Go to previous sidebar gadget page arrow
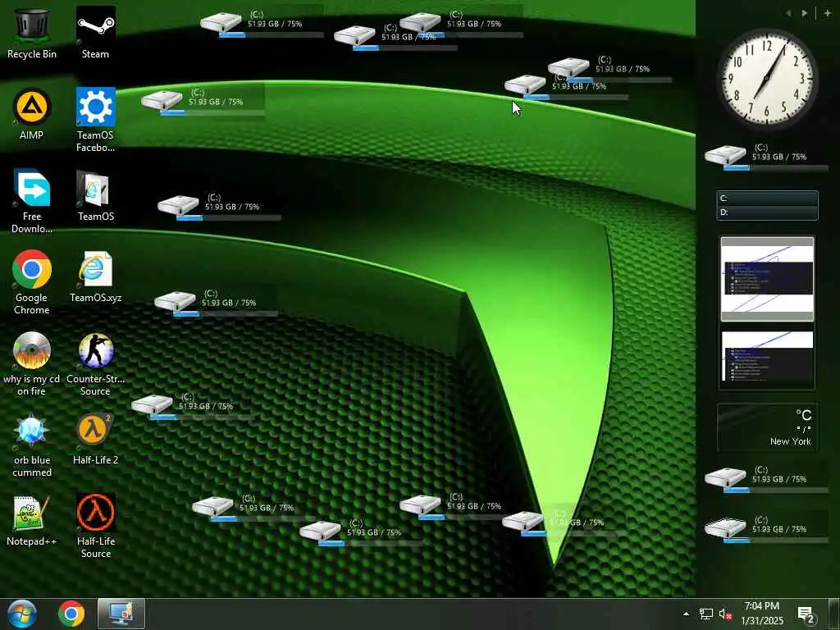Image resolution: width=840 pixels, height=630 pixels. coord(788,13)
